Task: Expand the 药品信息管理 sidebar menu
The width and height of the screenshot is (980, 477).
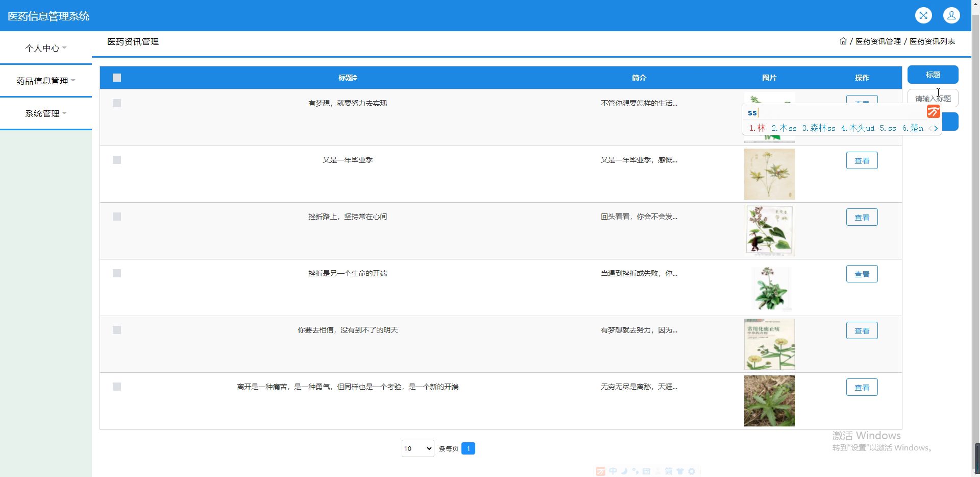Action: click(46, 81)
